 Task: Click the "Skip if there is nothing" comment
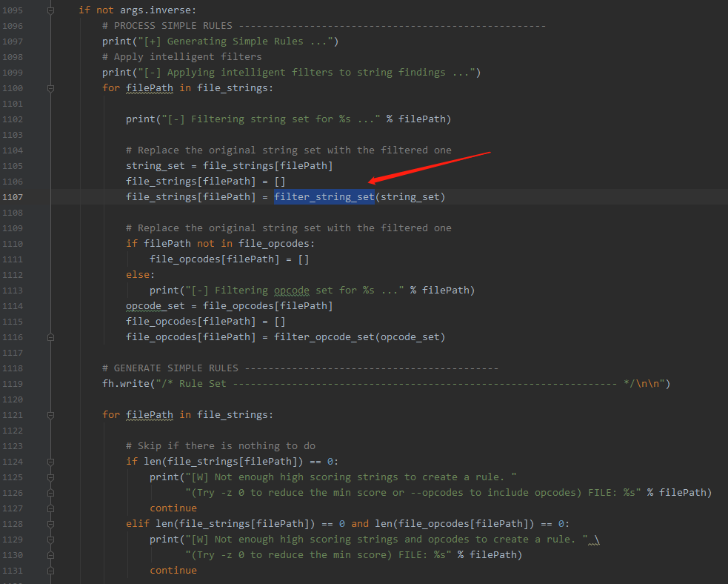pyautogui.click(x=221, y=445)
